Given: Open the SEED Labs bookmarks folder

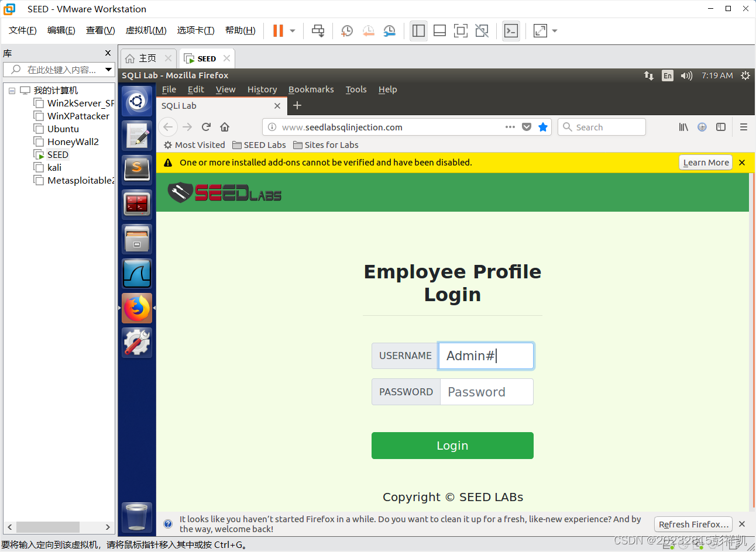Looking at the screenshot, I should [259, 145].
